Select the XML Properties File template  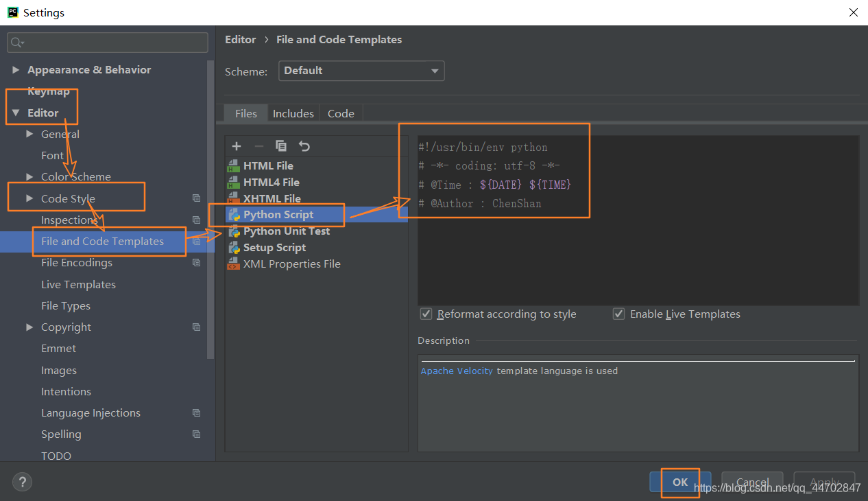[291, 264]
